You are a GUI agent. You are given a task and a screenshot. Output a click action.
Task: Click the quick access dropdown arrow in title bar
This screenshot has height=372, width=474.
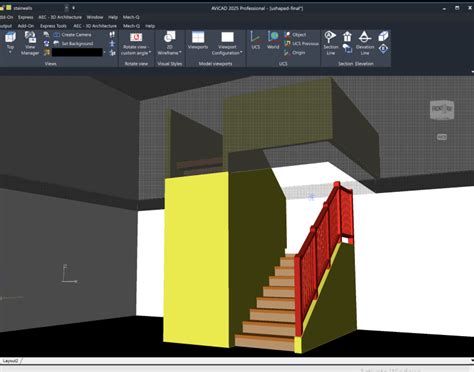(73, 8)
